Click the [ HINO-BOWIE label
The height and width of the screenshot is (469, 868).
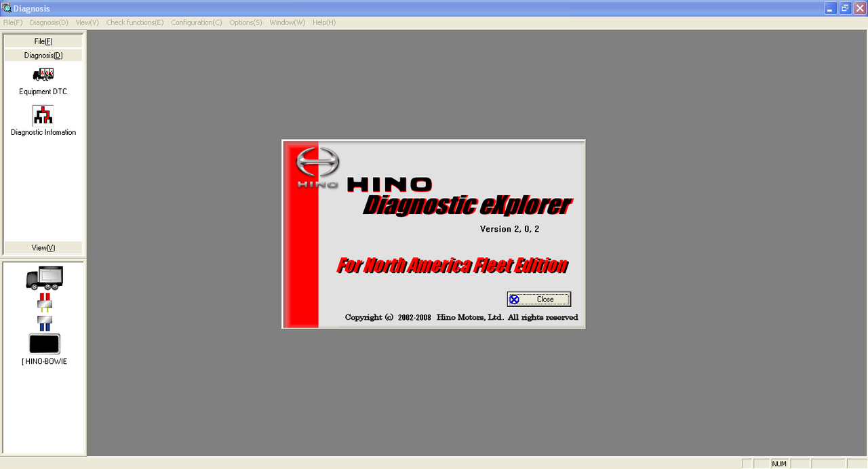44,361
